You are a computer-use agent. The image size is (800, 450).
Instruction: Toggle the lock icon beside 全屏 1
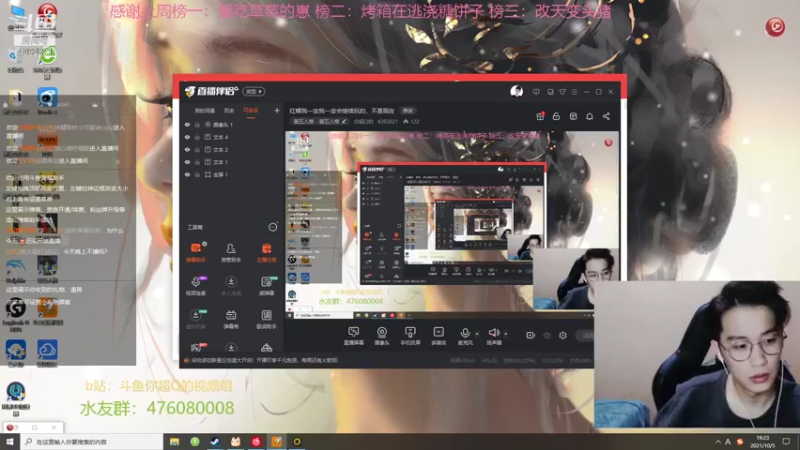pyautogui.click(x=197, y=174)
